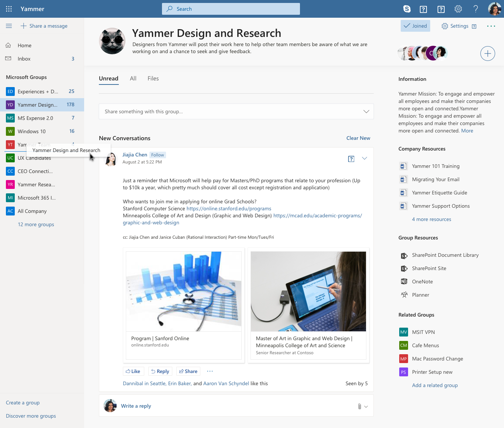
Task: Show 12 more groups
Action: [36, 224]
